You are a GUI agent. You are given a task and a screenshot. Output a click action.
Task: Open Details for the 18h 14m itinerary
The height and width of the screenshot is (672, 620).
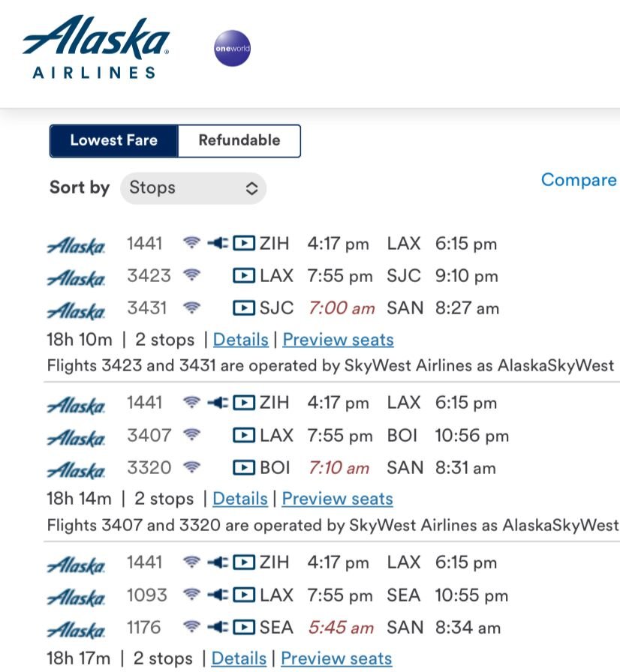(x=239, y=499)
